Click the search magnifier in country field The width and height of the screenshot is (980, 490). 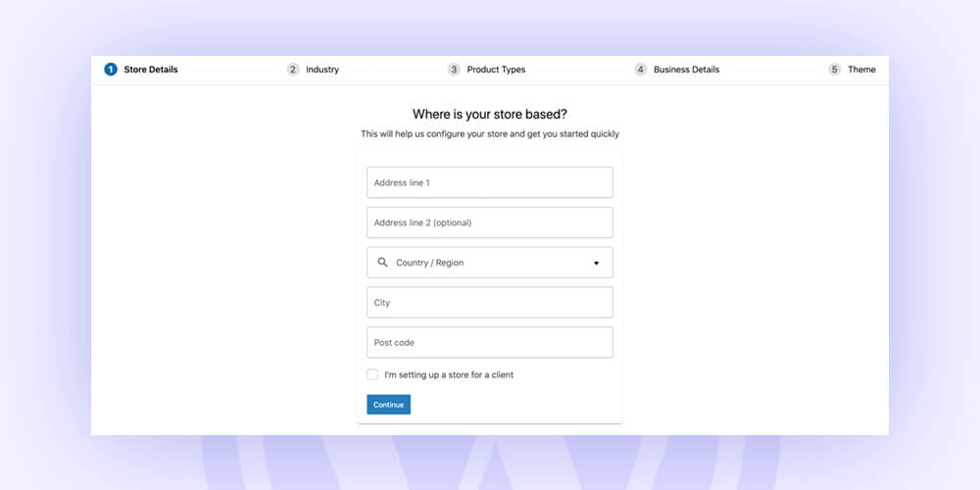point(382,263)
